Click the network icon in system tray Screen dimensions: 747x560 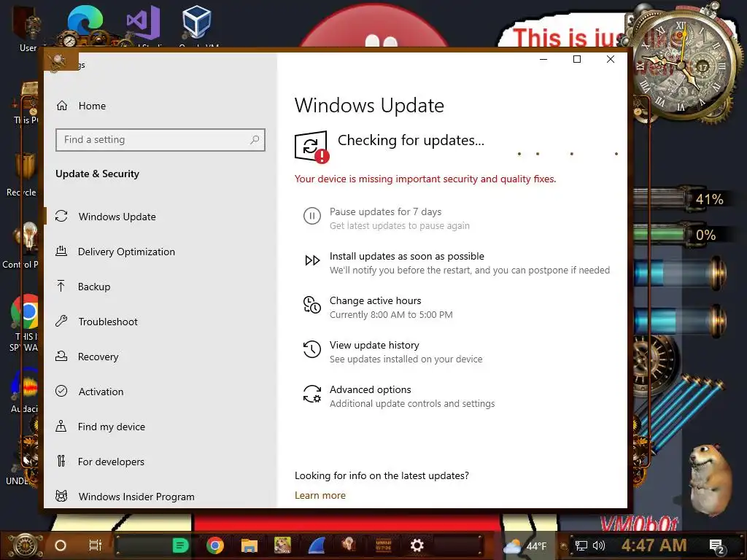(x=581, y=545)
